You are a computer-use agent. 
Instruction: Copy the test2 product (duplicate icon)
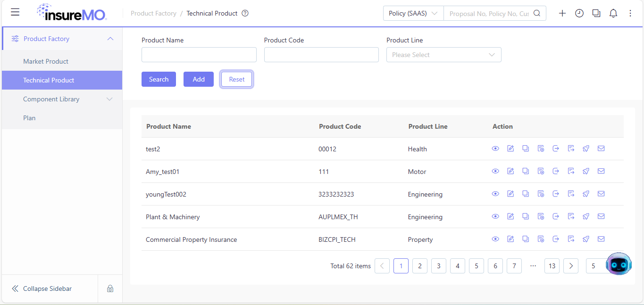coord(526,148)
